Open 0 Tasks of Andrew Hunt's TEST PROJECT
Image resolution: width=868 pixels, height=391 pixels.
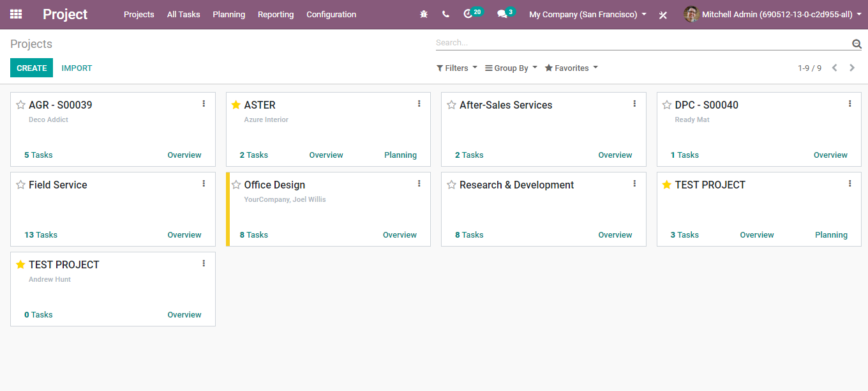(38, 315)
